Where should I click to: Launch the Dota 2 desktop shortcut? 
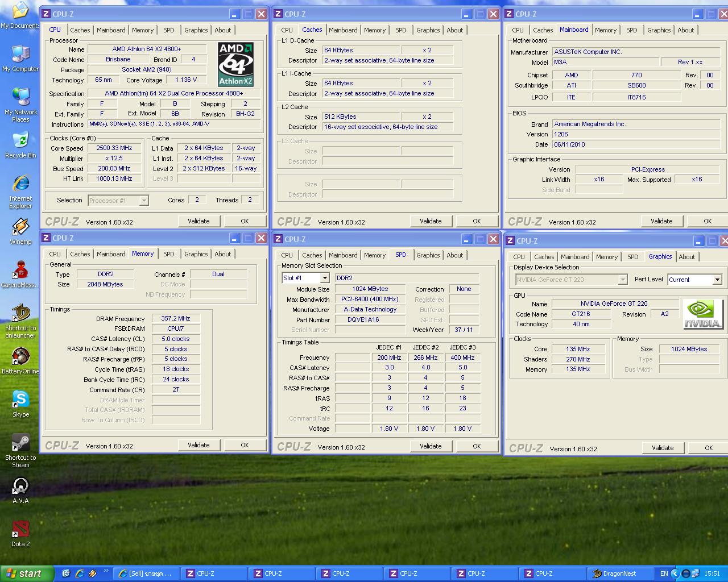(x=20, y=534)
